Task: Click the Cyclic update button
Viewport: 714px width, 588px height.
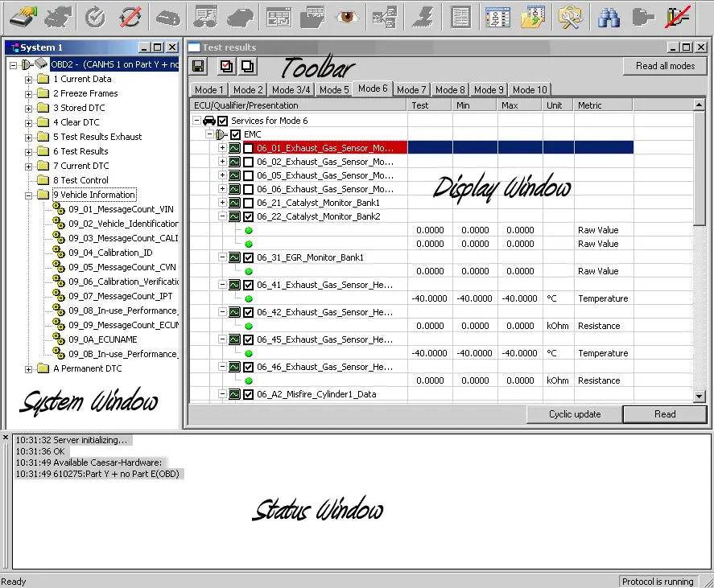Action: click(x=574, y=413)
